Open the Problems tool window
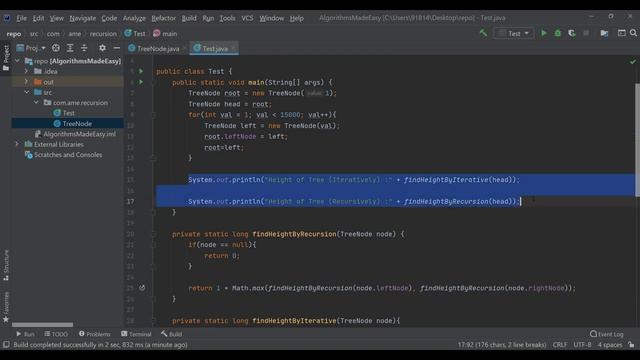This screenshot has height=360, width=640. click(x=94, y=334)
